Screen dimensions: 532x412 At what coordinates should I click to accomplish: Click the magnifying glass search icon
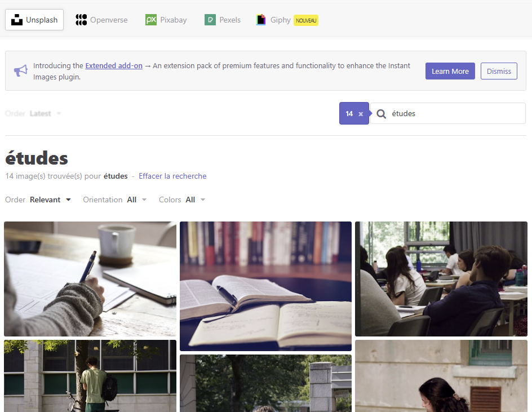click(x=381, y=114)
